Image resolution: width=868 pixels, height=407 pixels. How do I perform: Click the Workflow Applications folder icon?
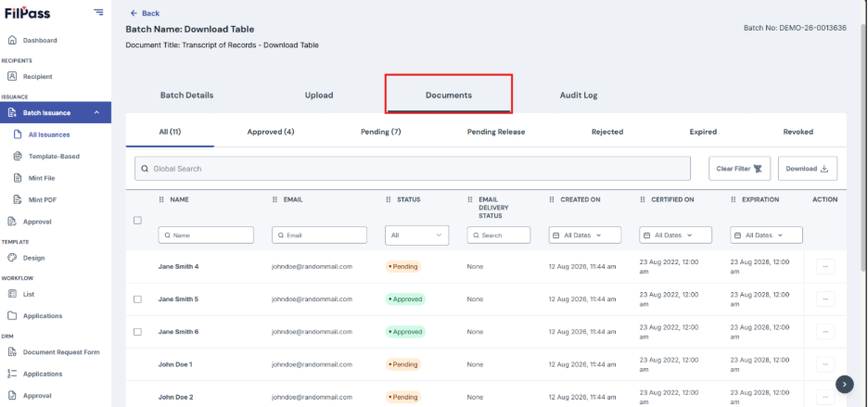tap(12, 315)
